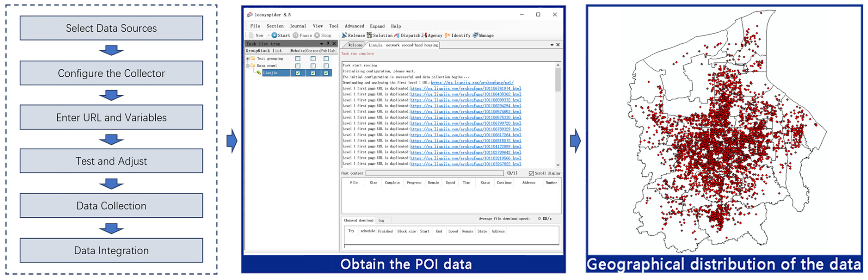Disable the Scroll display checkbox
This screenshot has height=280, width=868.
(x=531, y=173)
